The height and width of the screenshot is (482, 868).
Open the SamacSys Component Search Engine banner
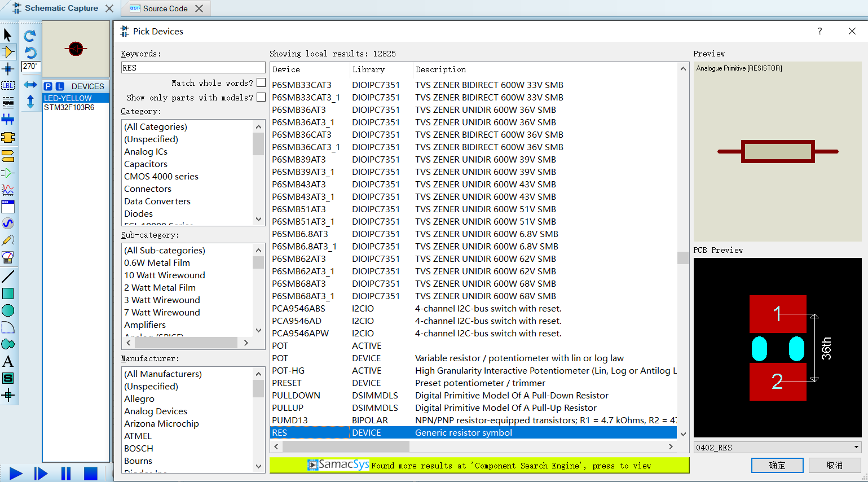click(x=479, y=465)
